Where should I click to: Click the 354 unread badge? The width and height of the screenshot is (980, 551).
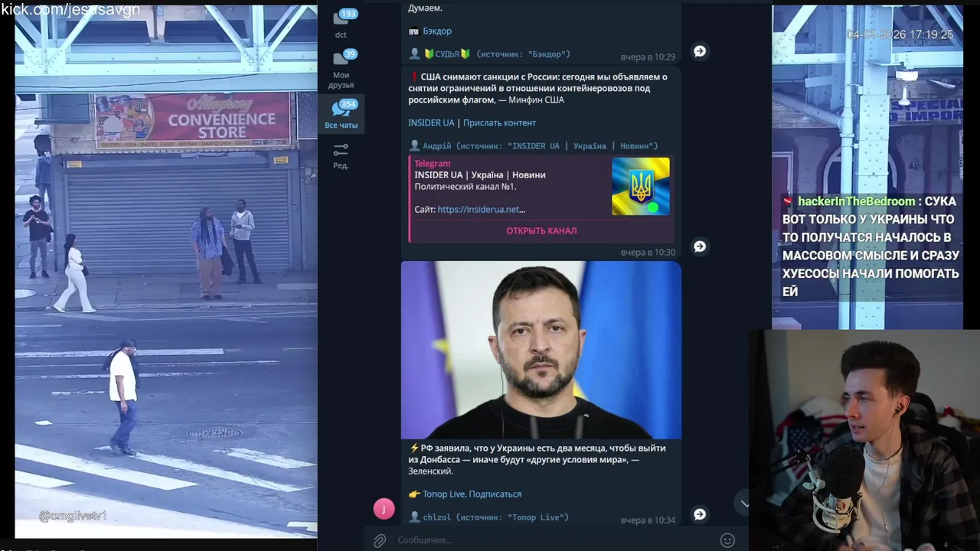pos(348,105)
